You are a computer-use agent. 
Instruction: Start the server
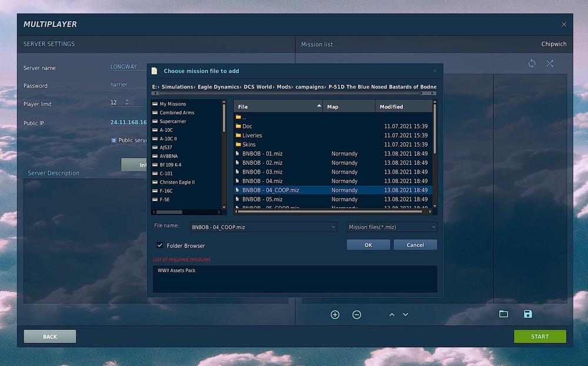[x=540, y=337]
